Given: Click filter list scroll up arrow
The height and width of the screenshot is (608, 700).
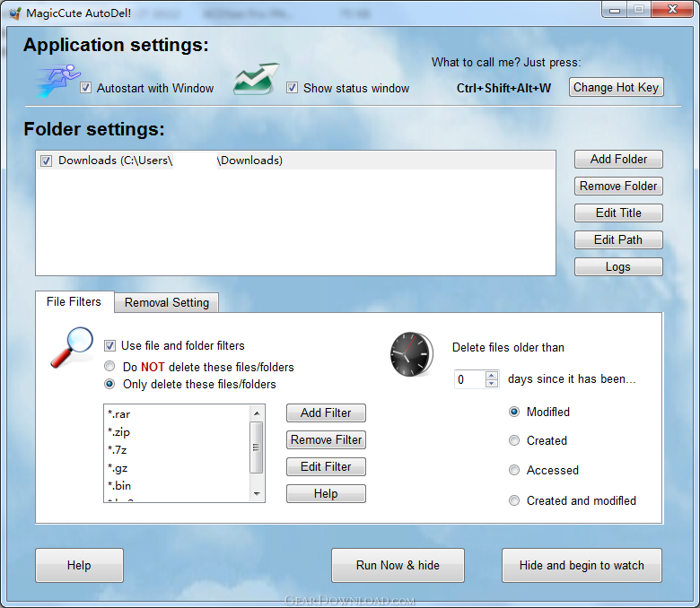Looking at the screenshot, I should click(257, 413).
